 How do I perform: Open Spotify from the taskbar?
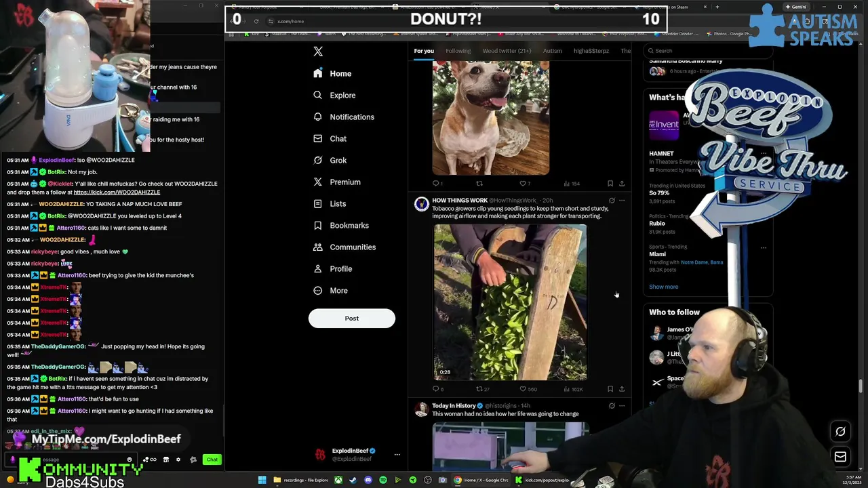383,480
